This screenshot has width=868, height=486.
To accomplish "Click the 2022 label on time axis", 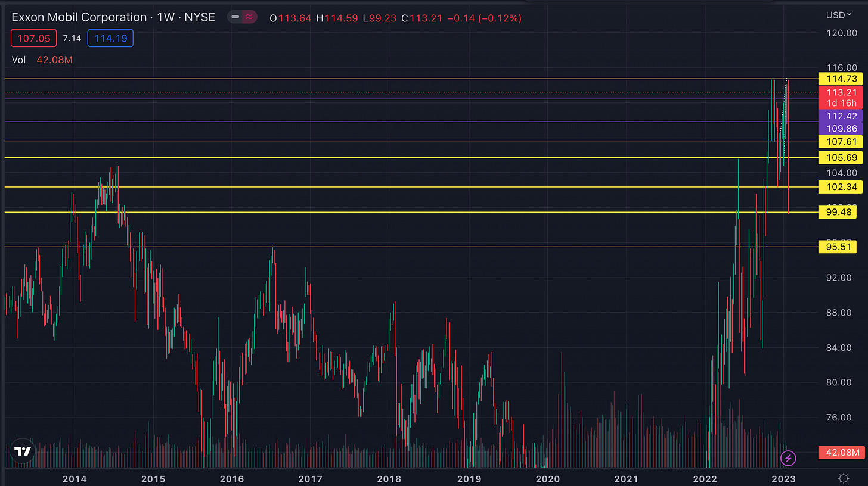I will [x=706, y=478].
